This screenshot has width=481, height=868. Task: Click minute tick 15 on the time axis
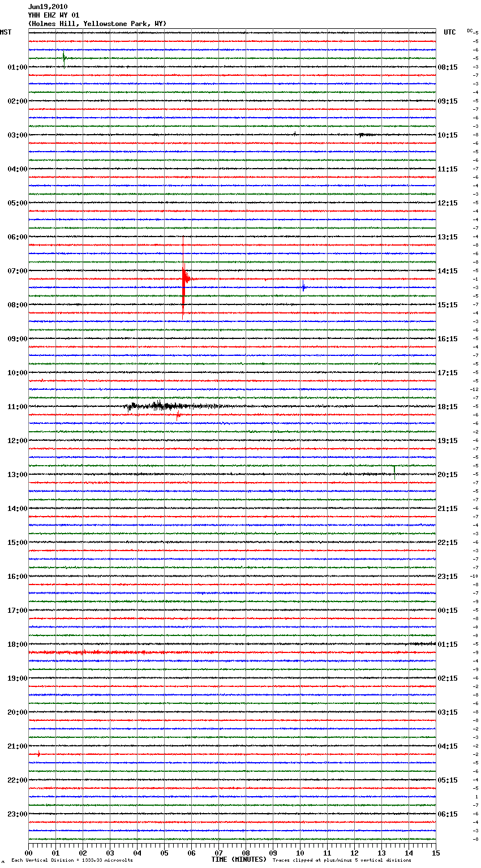click(436, 853)
